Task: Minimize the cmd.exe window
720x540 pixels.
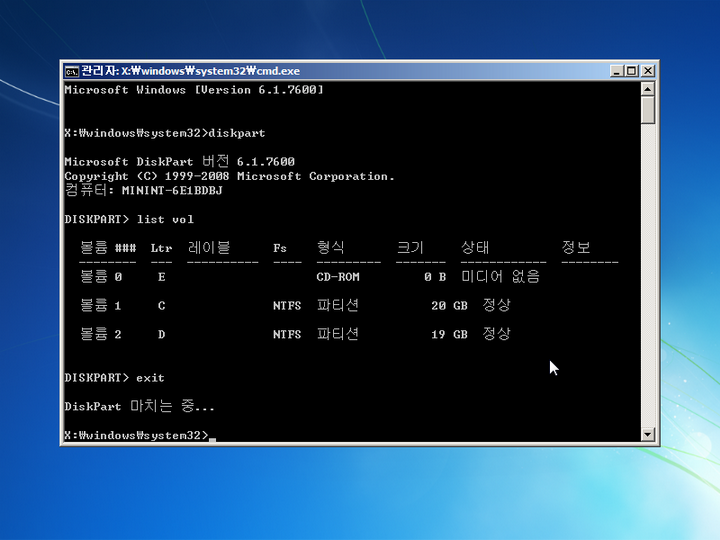Action: pos(616,71)
